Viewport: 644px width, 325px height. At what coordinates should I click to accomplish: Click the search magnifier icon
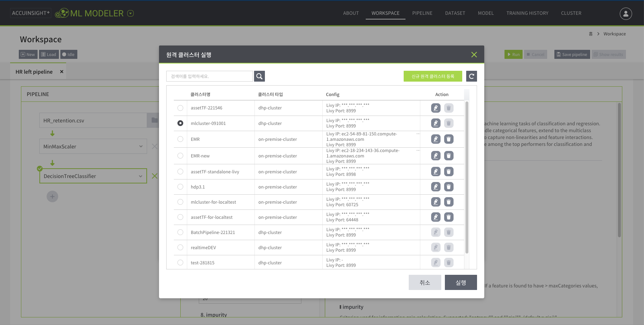click(259, 76)
